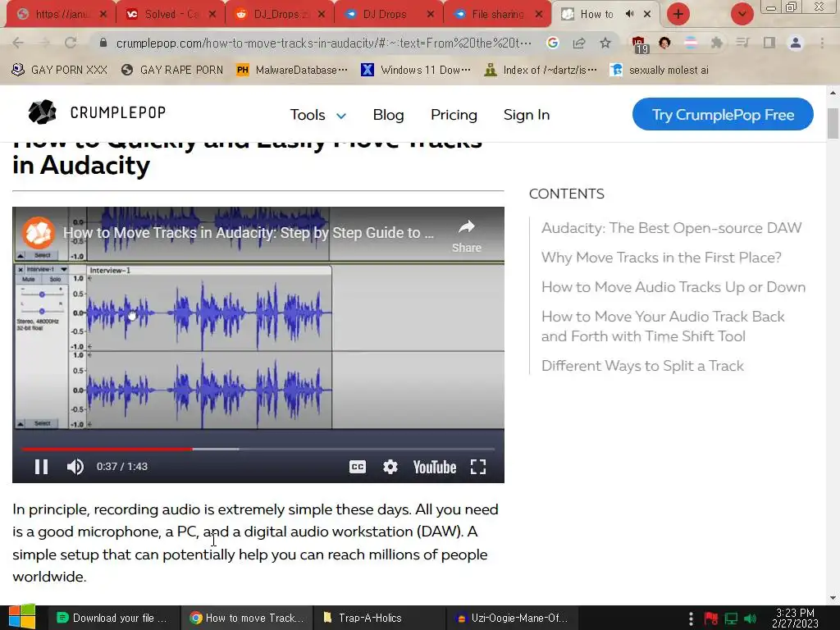Pause the YouTube video

pyautogui.click(x=41, y=467)
